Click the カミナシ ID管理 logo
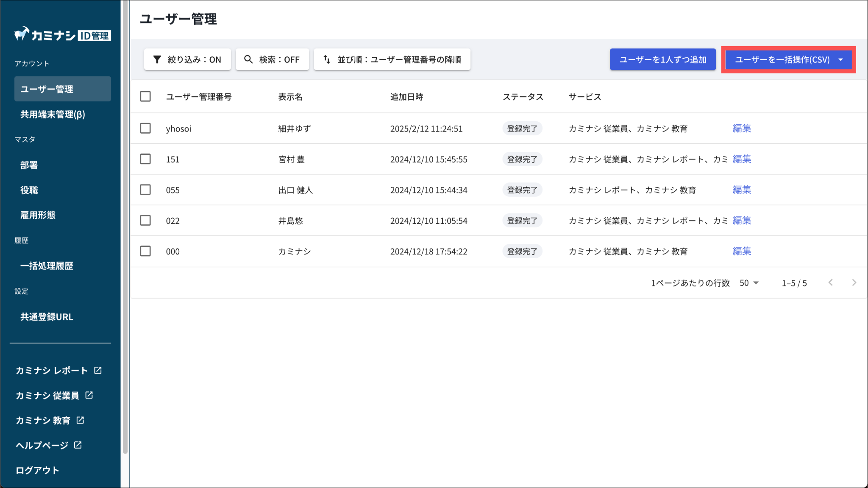 [x=63, y=34]
